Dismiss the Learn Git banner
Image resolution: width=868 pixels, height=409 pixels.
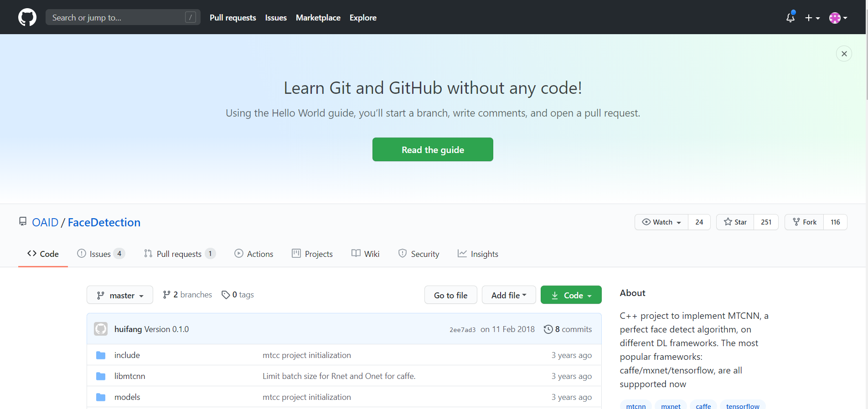coord(844,54)
